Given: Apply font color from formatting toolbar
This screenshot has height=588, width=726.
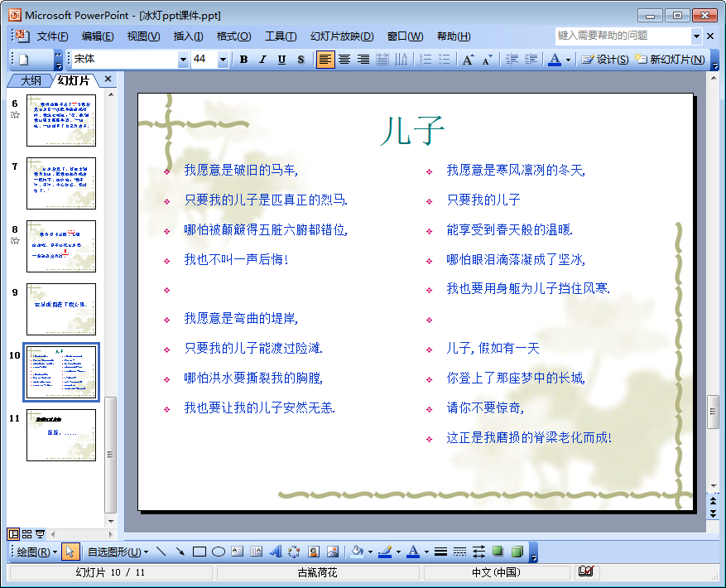Looking at the screenshot, I should point(555,60).
